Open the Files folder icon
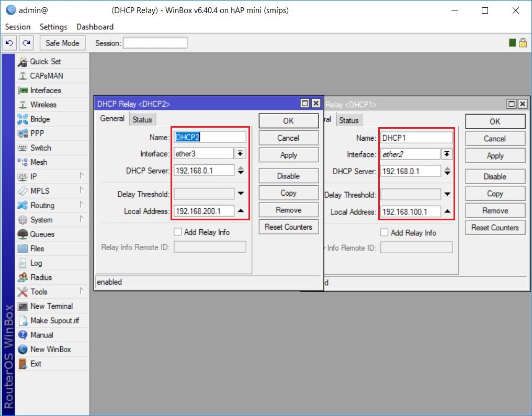This screenshot has width=532, height=416. (x=22, y=249)
